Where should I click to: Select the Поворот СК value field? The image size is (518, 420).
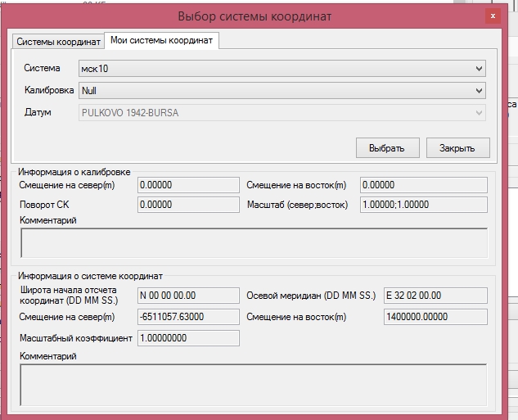pos(187,205)
